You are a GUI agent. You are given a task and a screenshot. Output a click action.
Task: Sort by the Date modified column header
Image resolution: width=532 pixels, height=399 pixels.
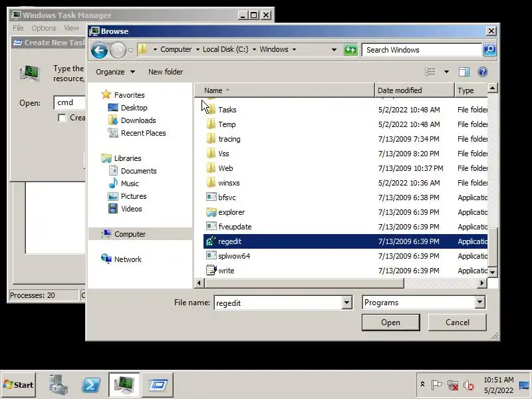coord(414,90)
